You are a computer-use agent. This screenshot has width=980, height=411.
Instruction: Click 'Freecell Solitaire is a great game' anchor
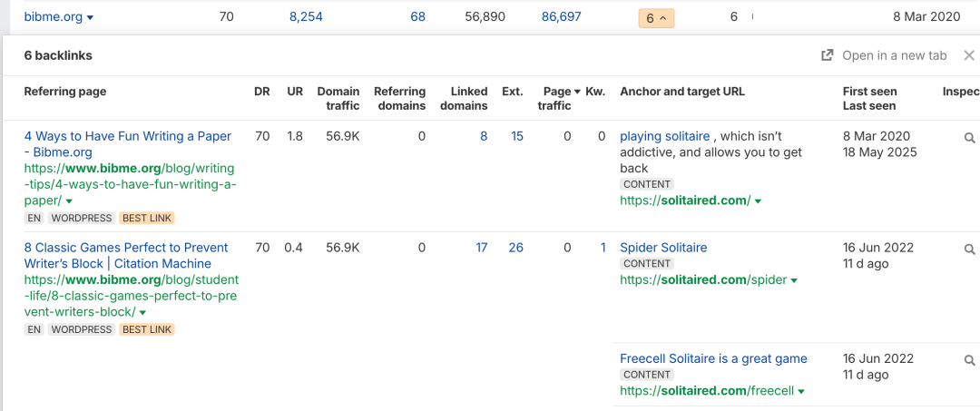tap(713, 358)
